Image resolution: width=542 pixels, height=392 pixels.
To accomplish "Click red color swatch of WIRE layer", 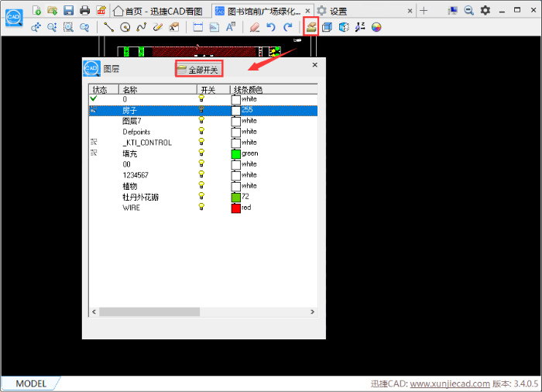I will tap(236, 208).
